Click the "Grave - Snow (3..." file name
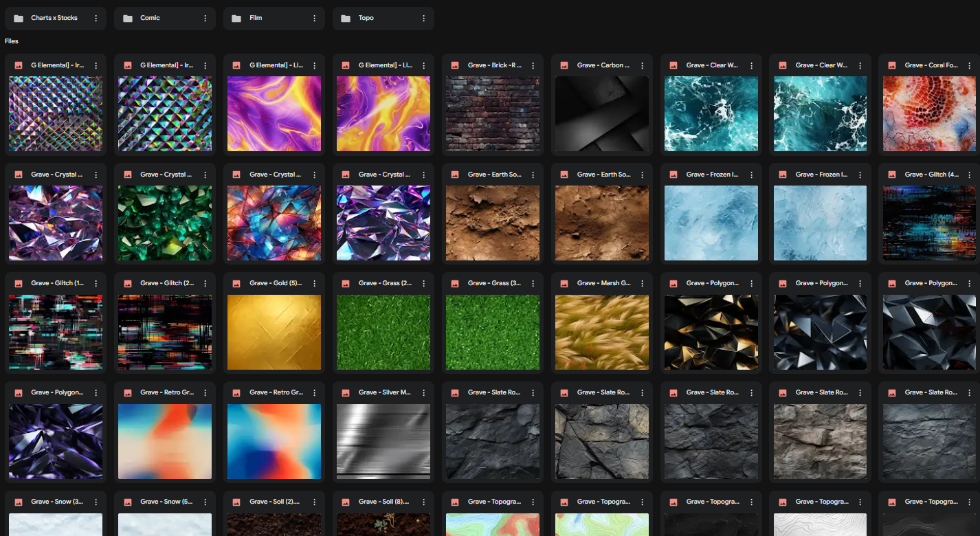 [x=58, y=502]
